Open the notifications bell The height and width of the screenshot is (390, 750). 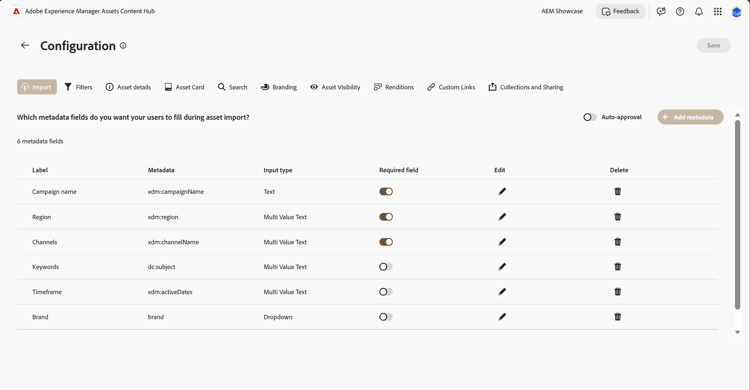coord(699,11)
